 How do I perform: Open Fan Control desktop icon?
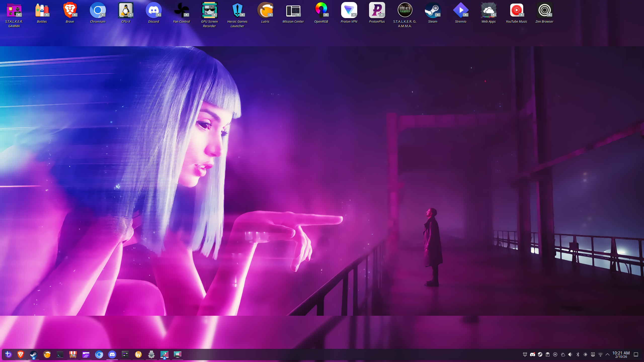tap(181, 11)
